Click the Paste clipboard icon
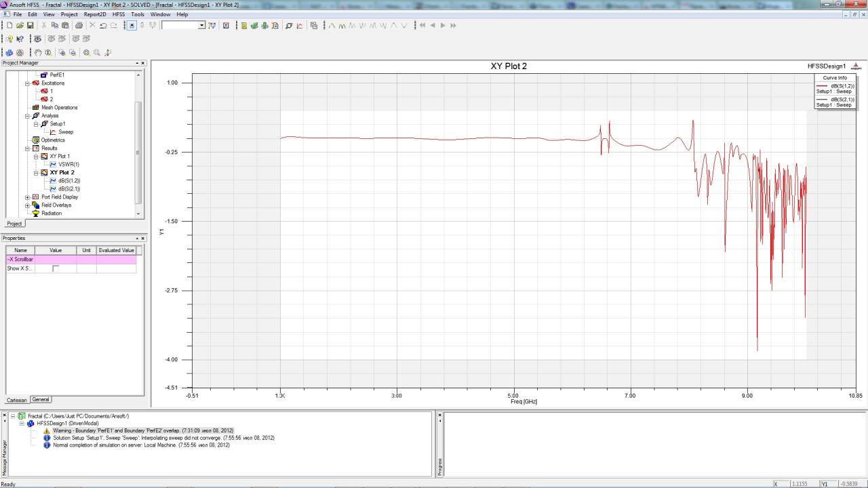 point(65,26)
